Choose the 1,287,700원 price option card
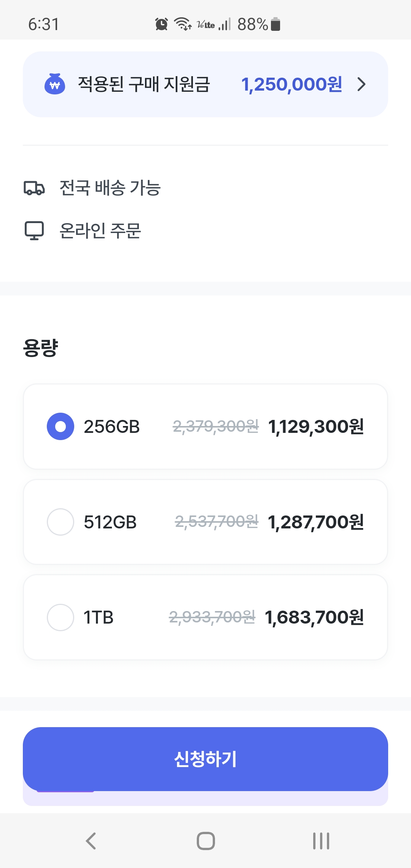The width and height of the screenshot is (411, 868). 316,522
